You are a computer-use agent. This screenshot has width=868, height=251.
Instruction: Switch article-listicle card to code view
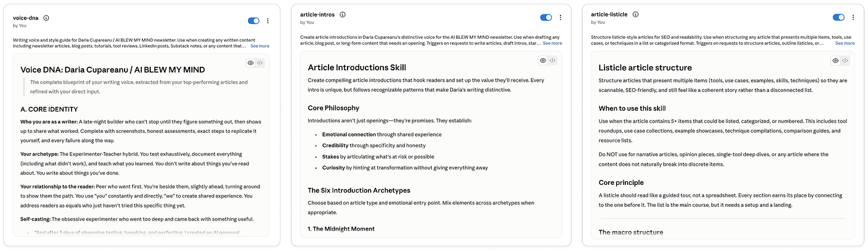click(x=845, y=60)
